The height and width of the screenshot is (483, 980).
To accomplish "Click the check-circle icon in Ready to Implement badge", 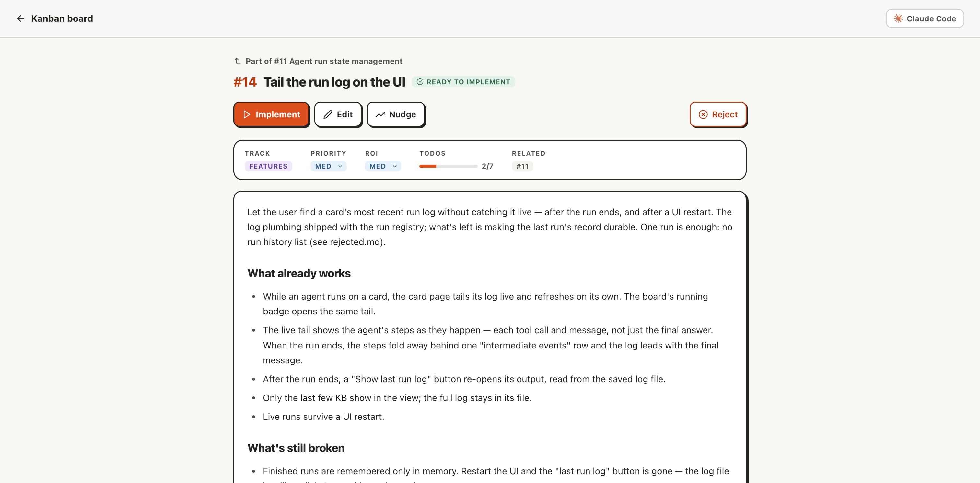I will (x=420, y=82).
